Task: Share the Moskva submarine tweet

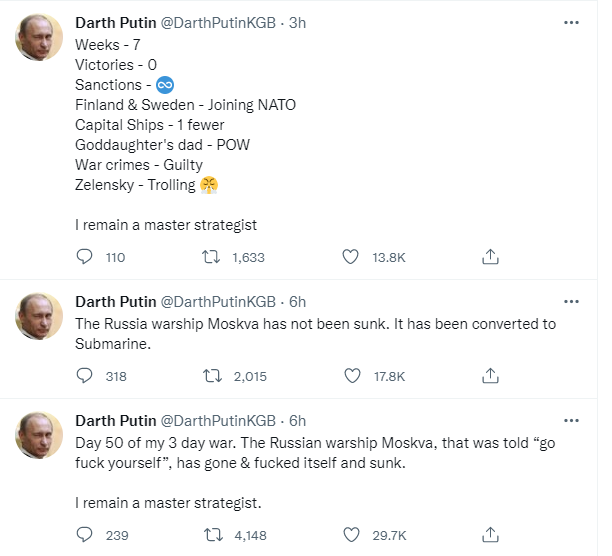Action: click(490, 376)
